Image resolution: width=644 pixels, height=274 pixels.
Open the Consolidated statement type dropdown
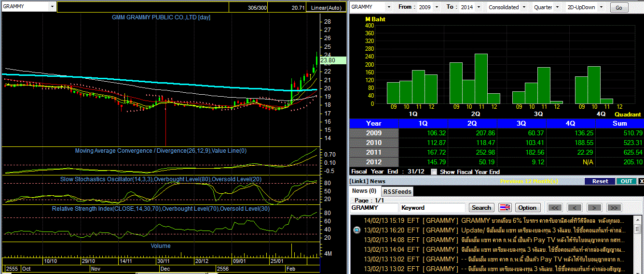pos(523,7)
